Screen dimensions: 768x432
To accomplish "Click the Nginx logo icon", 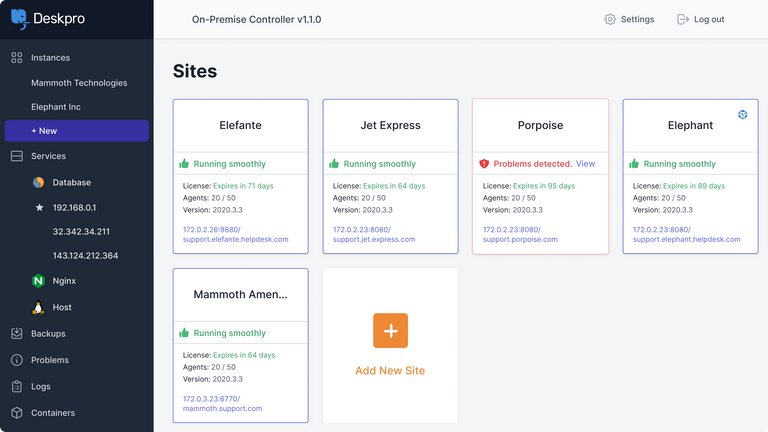I will [39, 281].
